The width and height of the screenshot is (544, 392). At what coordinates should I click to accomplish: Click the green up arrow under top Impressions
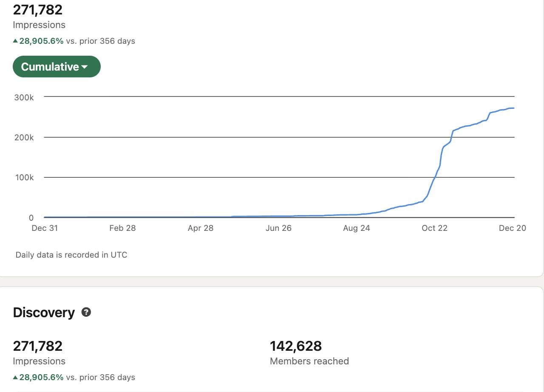pos(16,41)
